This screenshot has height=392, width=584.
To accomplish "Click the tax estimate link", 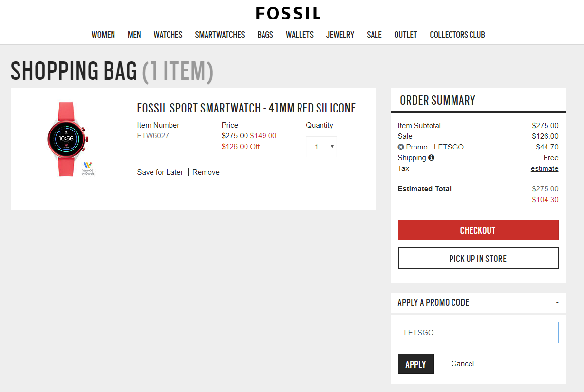I will [x=545, y=168].
